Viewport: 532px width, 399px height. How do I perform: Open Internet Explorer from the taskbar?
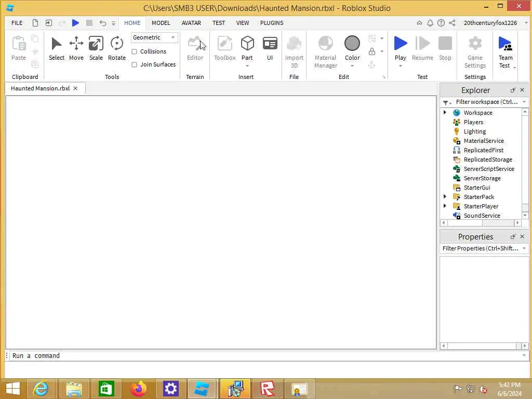click(41, 389)
